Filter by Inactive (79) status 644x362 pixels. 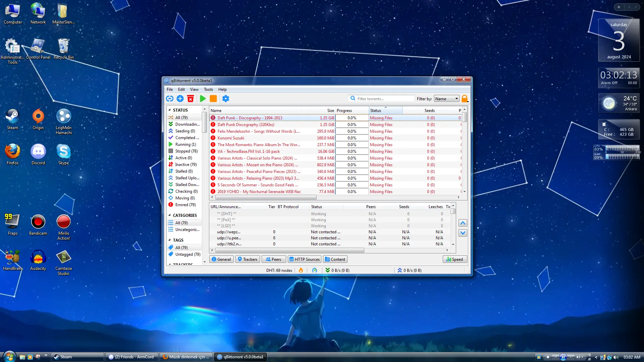184,165
